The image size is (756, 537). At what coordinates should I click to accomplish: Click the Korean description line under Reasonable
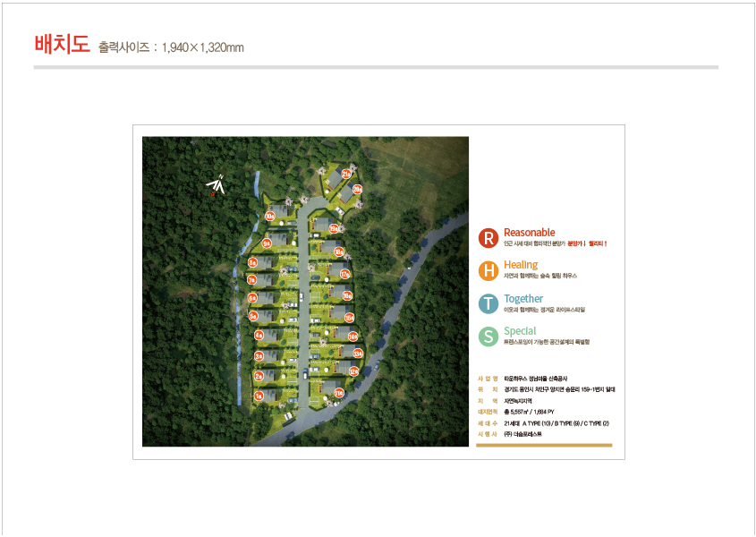(x=555, y=243)
